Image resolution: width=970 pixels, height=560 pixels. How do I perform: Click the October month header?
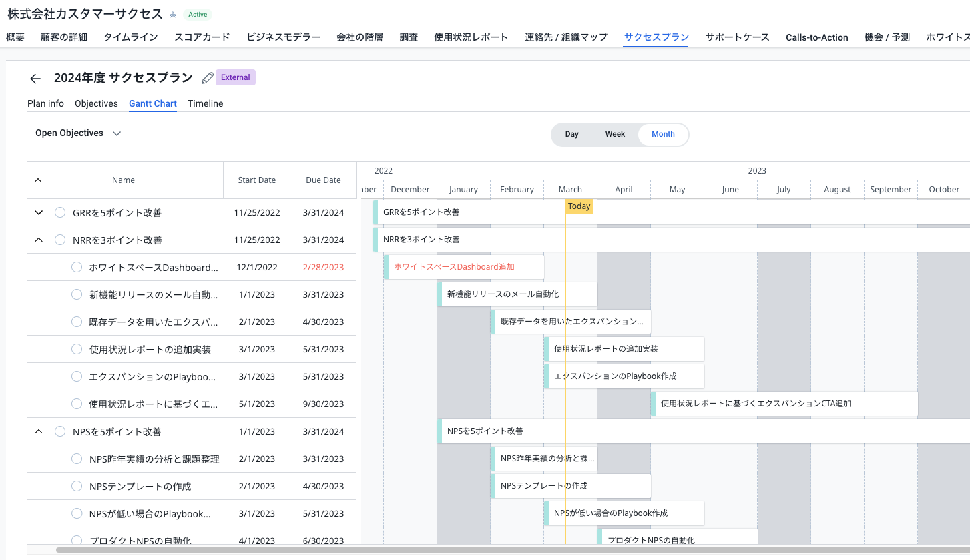click(x=944, y=190)
